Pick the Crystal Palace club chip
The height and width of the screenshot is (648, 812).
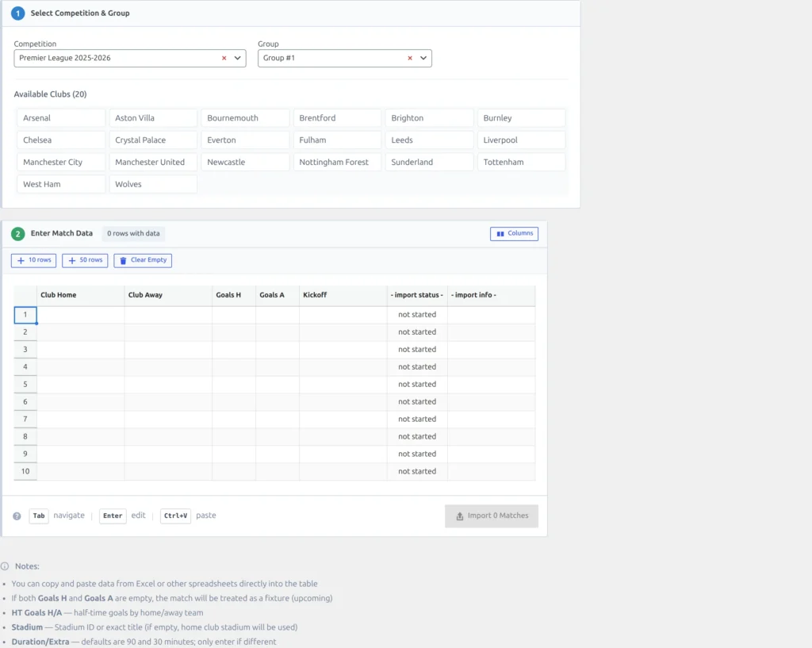click(153, 140)
